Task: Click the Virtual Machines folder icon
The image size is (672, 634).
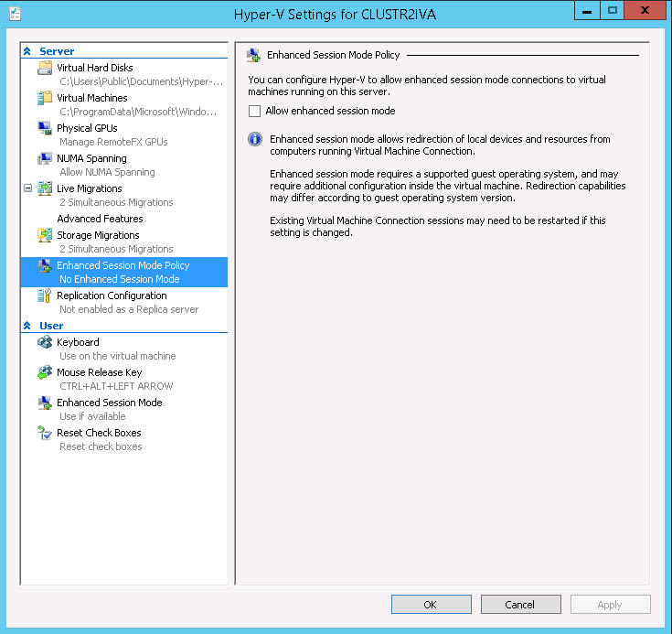Action: [x=45, y=98]
